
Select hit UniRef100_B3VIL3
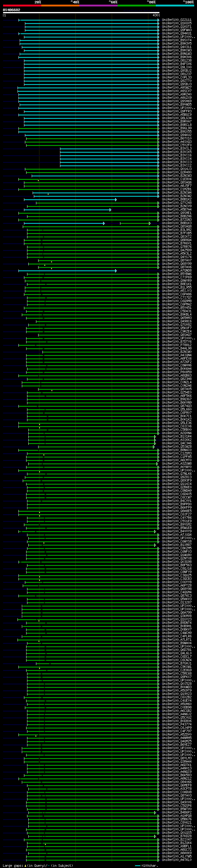coord(177,149)
